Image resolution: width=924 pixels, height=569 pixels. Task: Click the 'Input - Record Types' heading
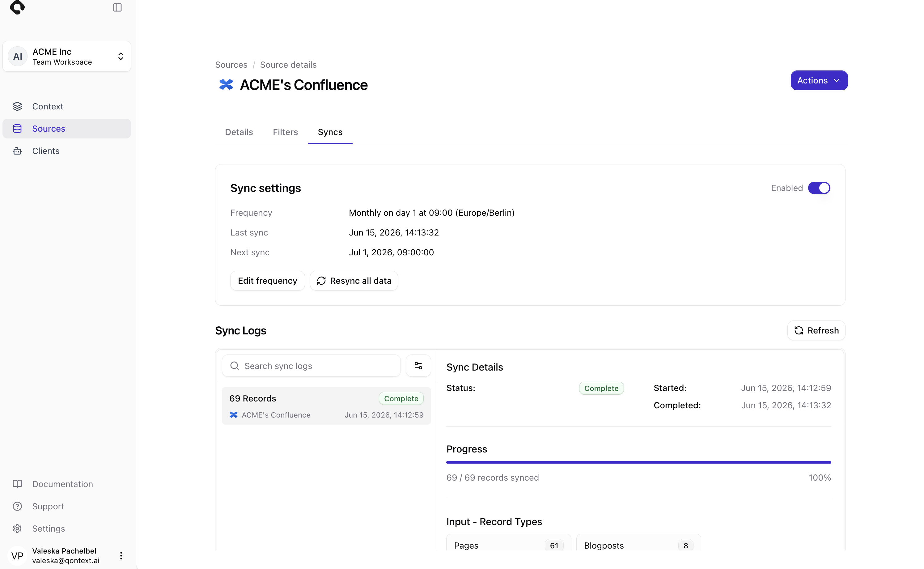coord(494,522)
